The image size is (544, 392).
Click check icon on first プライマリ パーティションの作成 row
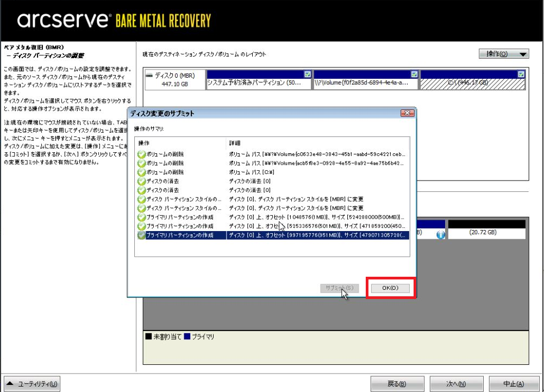[142, 217]
